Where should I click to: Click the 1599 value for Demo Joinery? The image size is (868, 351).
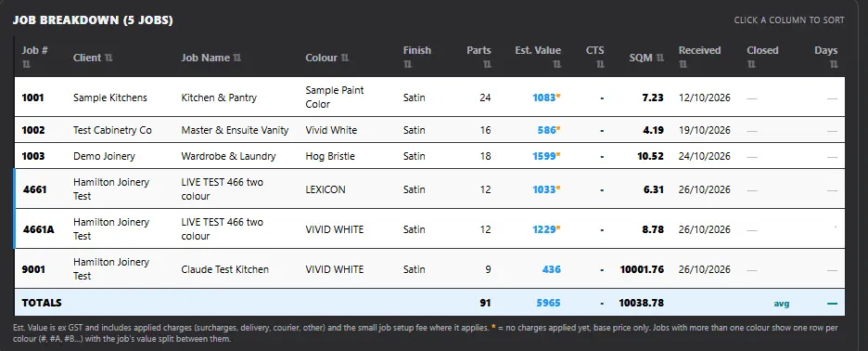[543, 156]
